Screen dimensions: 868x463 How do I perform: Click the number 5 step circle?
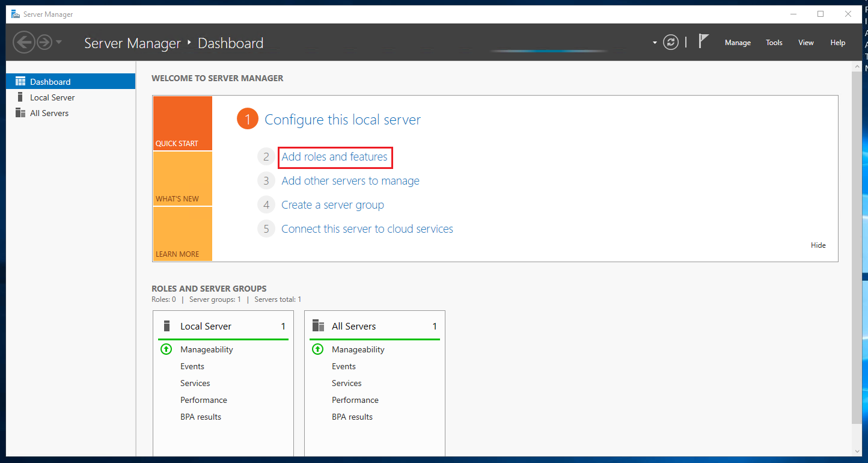(x=266, y=229)
